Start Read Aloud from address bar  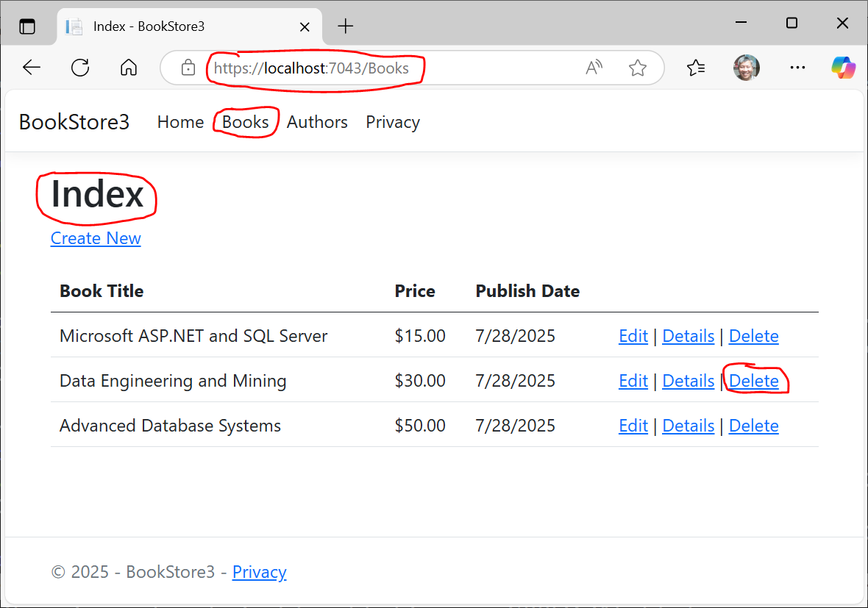click(594, 68)
